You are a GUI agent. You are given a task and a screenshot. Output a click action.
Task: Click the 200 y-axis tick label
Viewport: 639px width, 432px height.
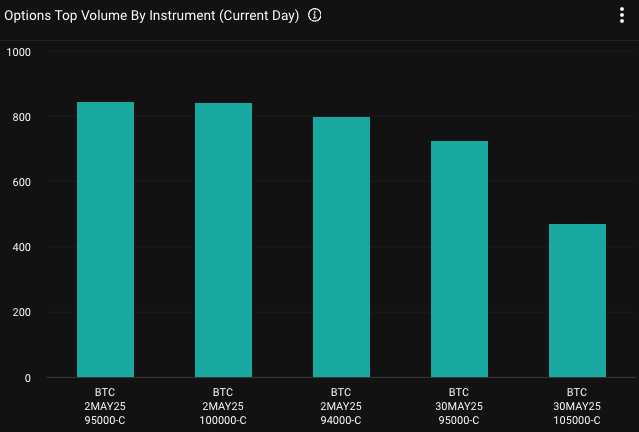[x=21, y=312]
